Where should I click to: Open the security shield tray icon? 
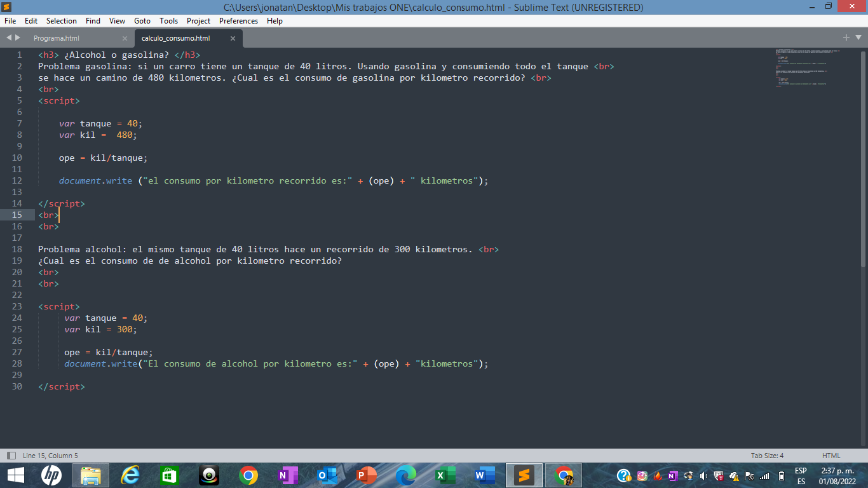click(719, 476)
